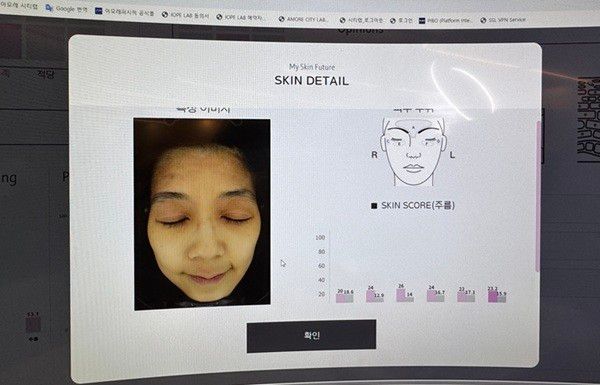
Task: Click the L label beside face diagram
Action: point(452,155)
